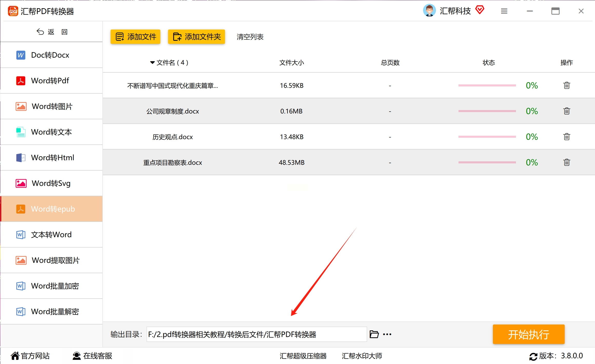The image size is (595, 364).
Task: Click the 输出目录 path input field
Action: (x=257, y=334)
